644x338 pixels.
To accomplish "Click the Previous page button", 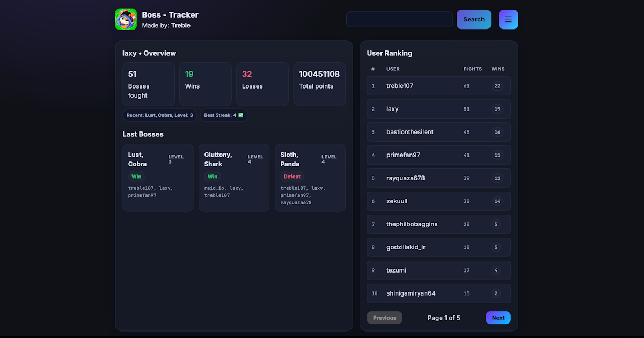I will pyautogui.click(x=384, y=318).
